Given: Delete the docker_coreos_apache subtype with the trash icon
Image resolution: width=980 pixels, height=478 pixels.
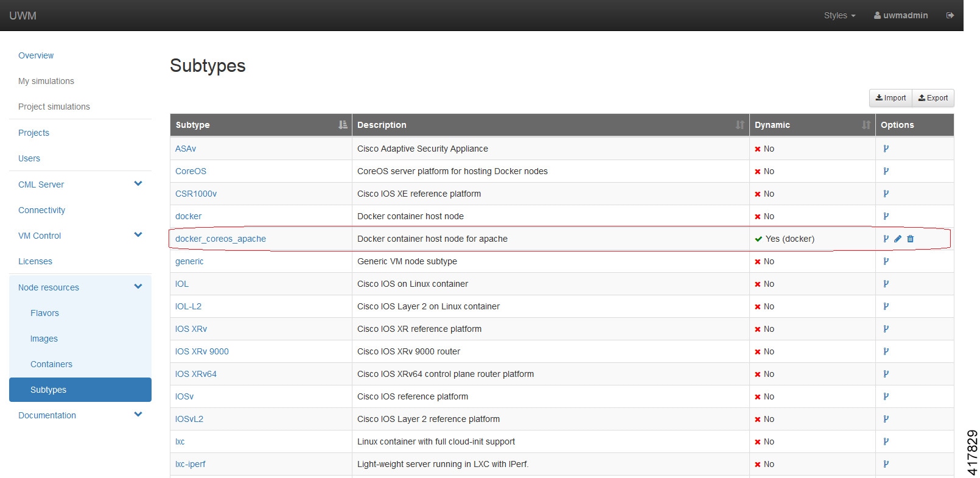Looking at the screenshot, I should [911, 239].
